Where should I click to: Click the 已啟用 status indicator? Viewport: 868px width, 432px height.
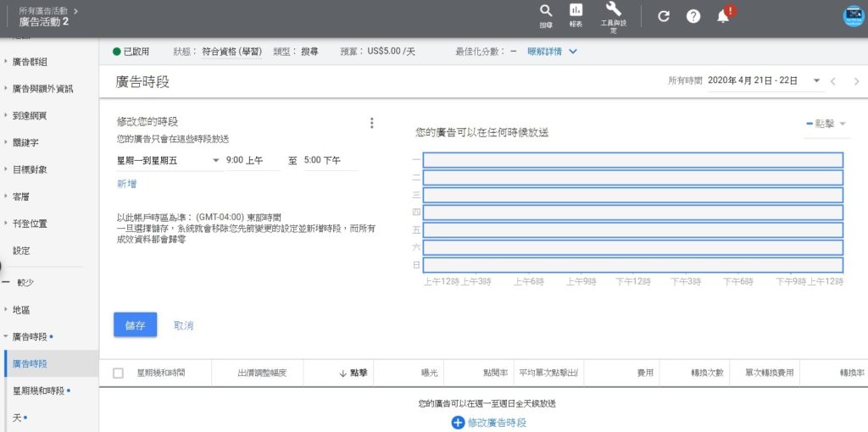pos(131,52)
